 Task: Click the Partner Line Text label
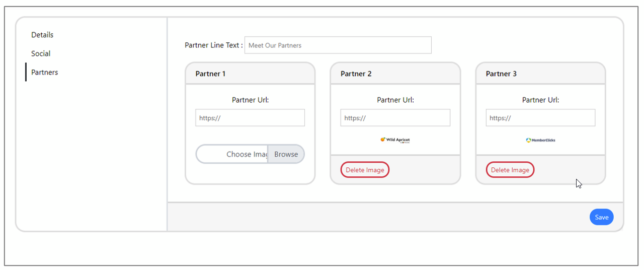214,45
